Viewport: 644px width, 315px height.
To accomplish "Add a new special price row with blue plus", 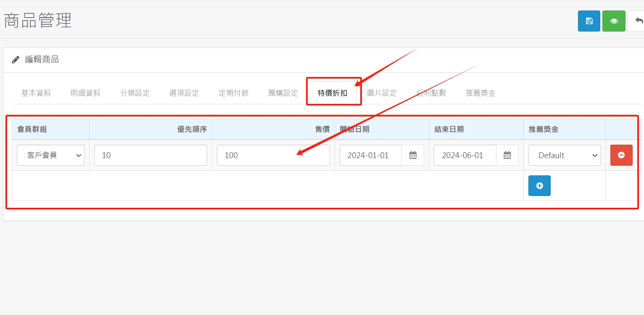I will pyautogui.click(x=539, y=186).
